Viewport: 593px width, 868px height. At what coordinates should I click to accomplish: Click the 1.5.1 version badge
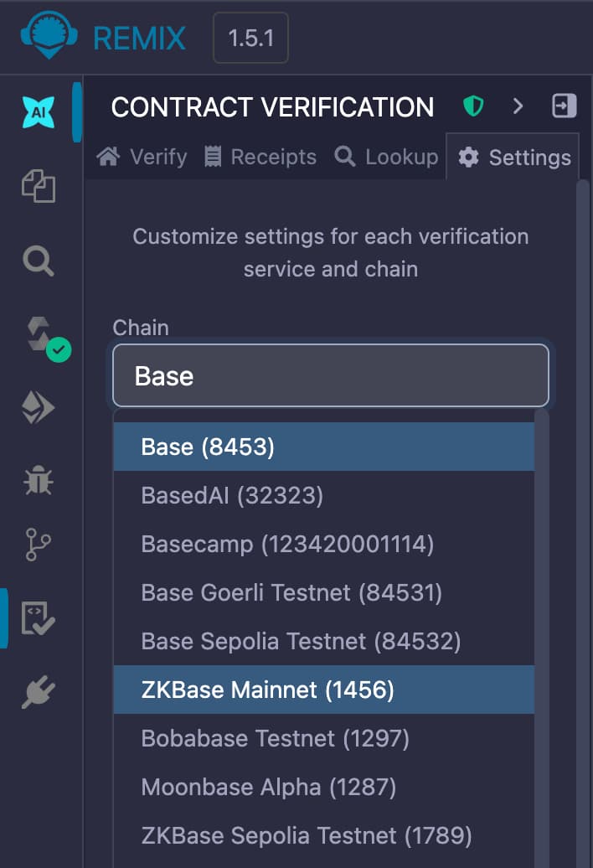coord(250,37)
